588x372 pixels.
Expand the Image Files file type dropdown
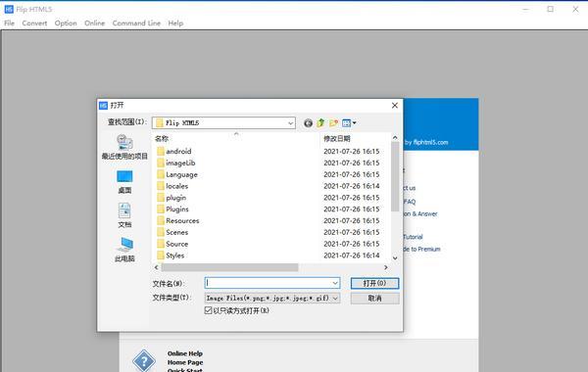(335, 299)
